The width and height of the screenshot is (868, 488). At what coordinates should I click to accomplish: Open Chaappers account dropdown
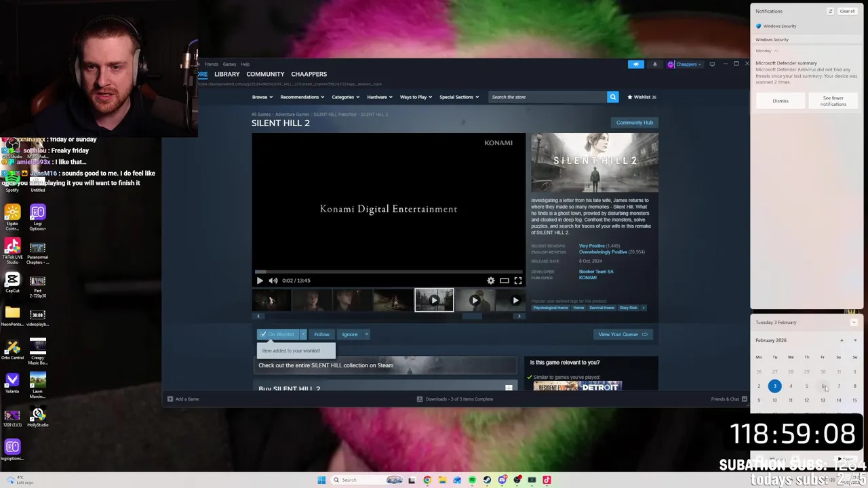coord(684,64)
